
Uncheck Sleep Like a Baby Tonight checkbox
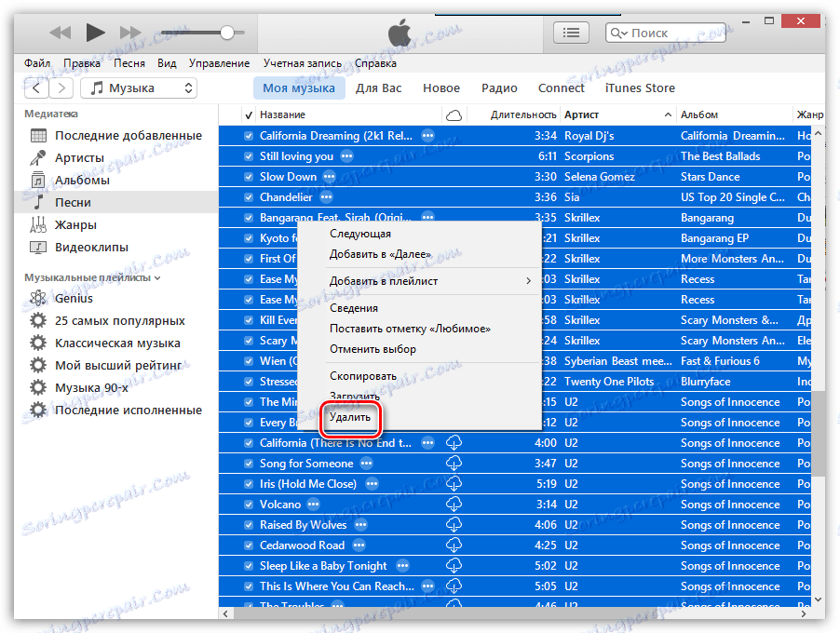[249, 566]
